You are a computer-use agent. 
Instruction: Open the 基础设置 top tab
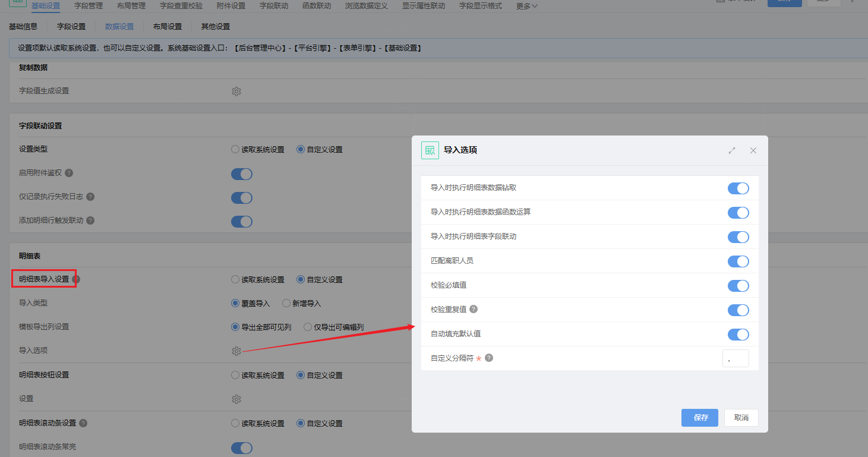coord(46,6)
